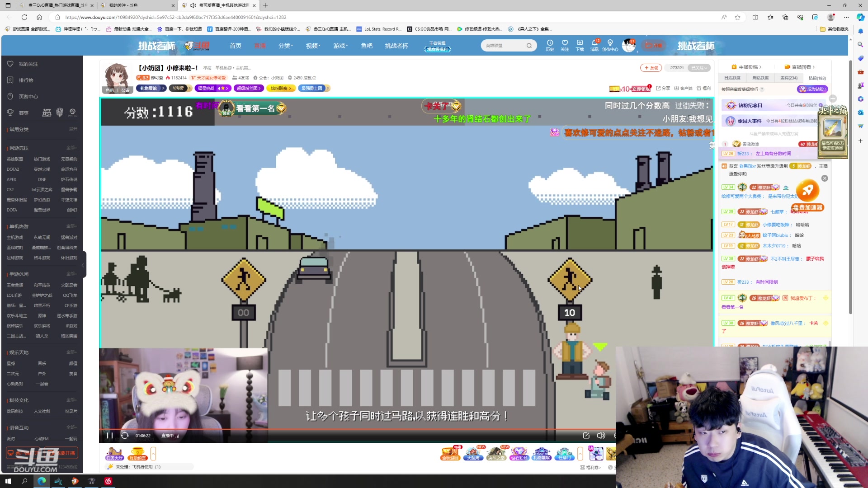The height and width of the screenshot is (488, 868).
Task: Click the 成为钻粉 button
Action: [x=812, y=89]
